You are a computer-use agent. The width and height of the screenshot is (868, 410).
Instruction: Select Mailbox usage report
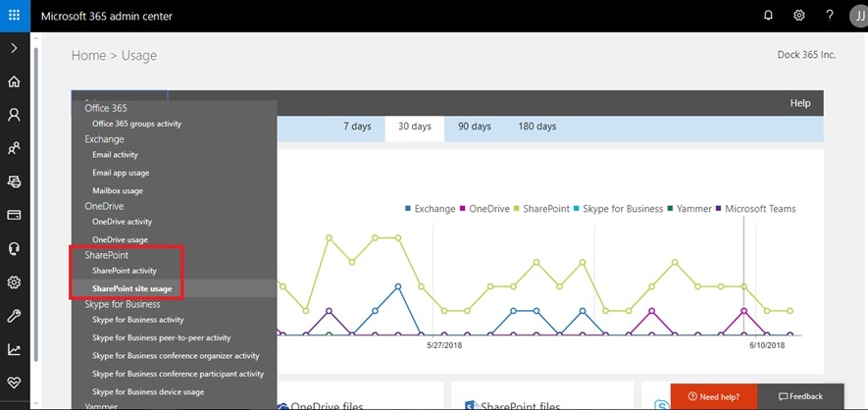click(118, 191)
